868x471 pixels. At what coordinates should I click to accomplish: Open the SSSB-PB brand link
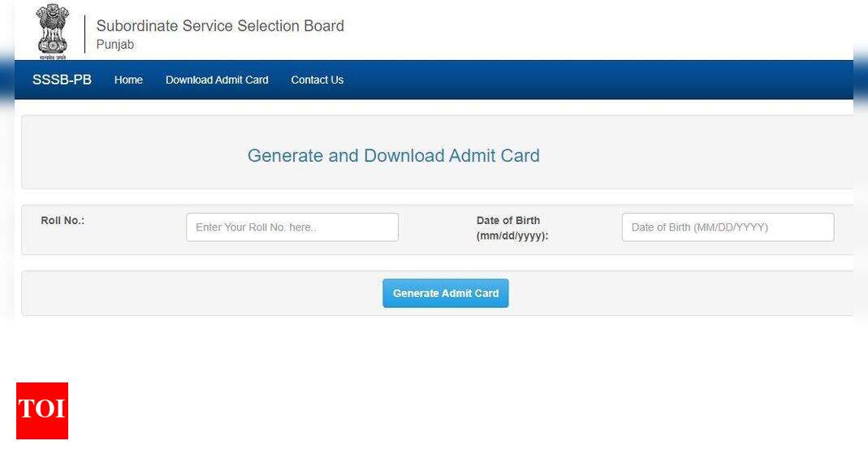click(x=62, y=80)
